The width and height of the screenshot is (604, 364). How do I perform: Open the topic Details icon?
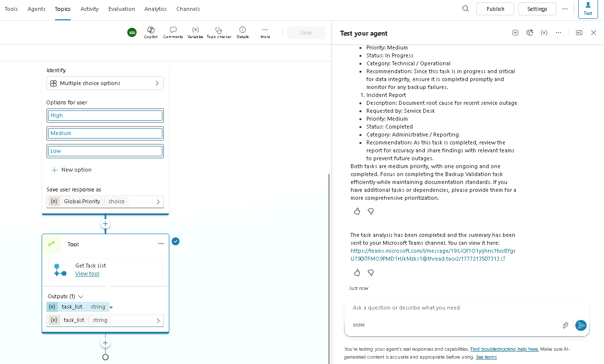pyautogui.click(x=243, y=33)
